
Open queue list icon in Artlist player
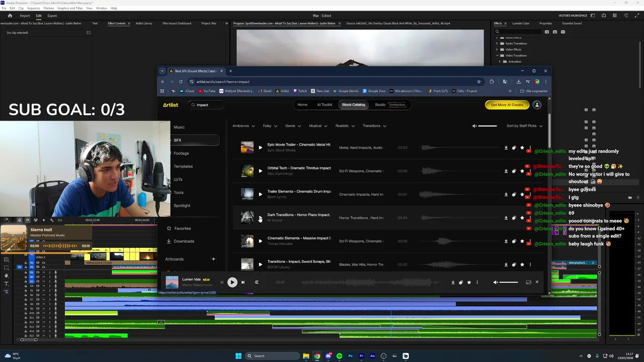click(x=256, y=282)
